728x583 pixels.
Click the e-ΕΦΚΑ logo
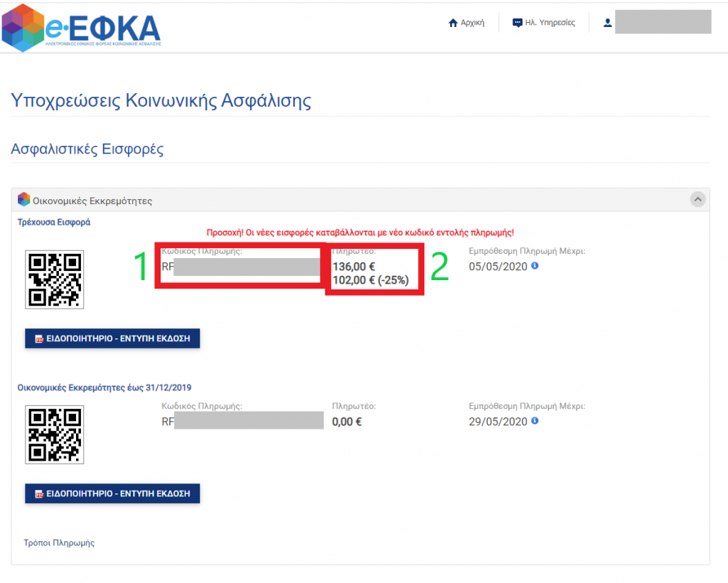[81, 28]
